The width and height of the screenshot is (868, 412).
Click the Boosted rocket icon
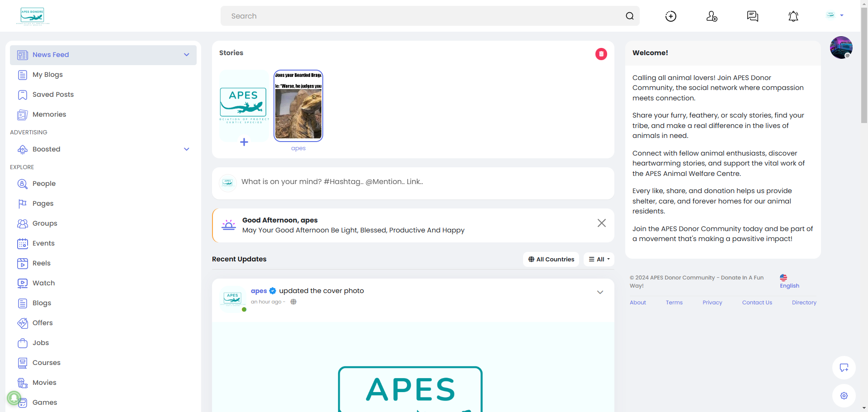point(23,149)
